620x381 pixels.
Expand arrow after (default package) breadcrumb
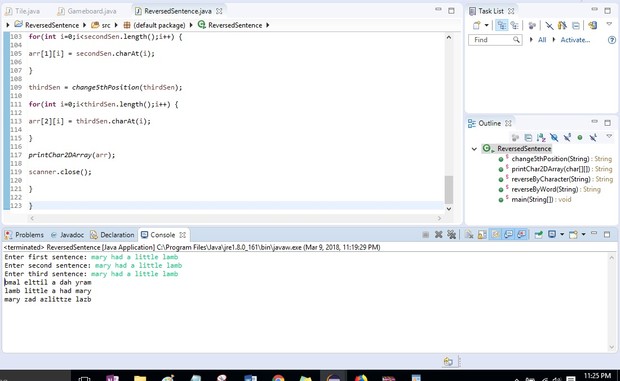pos(191,25)
